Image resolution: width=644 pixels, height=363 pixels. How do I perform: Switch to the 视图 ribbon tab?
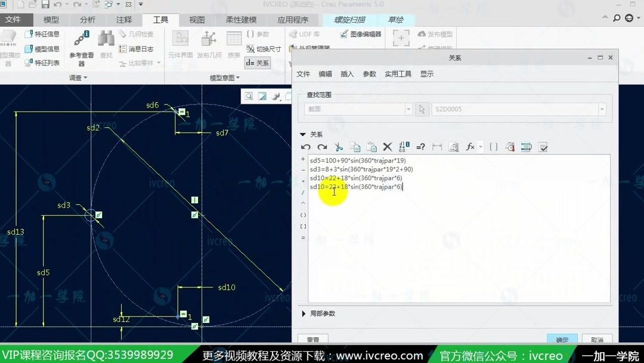pyautogui.click(x=196, y=19)
